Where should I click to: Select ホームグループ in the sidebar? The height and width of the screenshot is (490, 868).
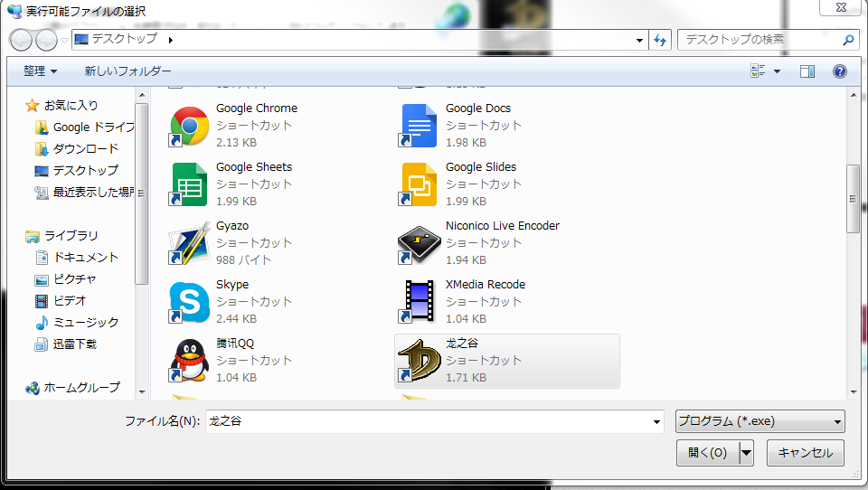[72, 388]
